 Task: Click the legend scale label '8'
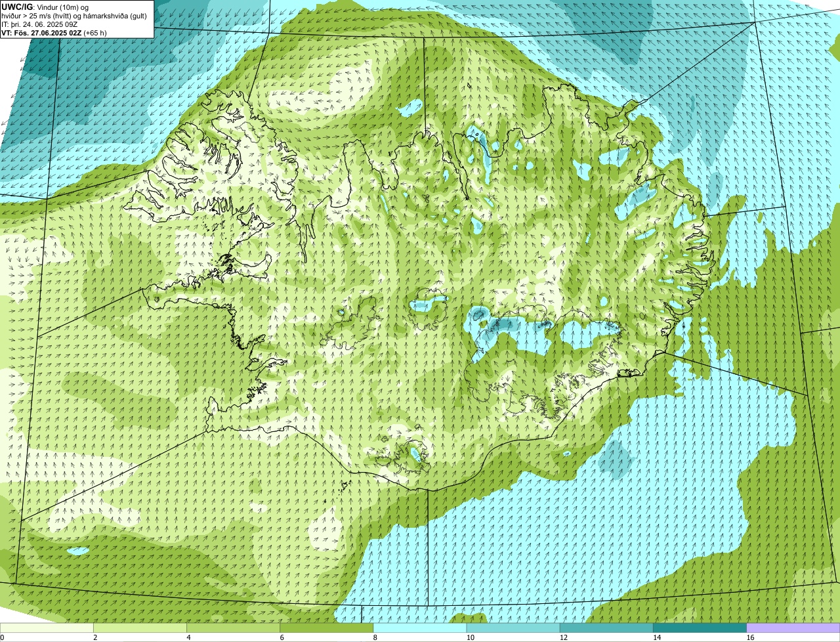pos(375,637)
